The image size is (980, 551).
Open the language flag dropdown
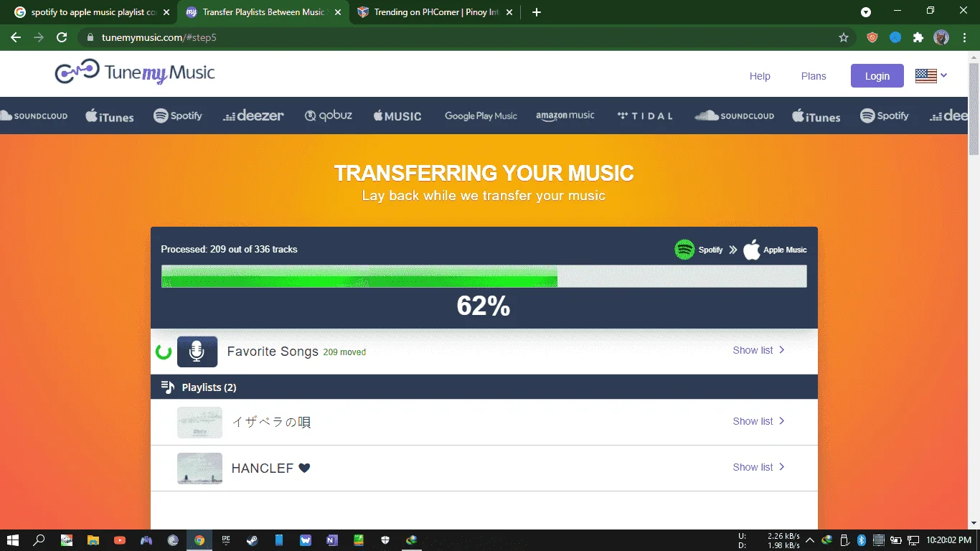pos(931,76)
